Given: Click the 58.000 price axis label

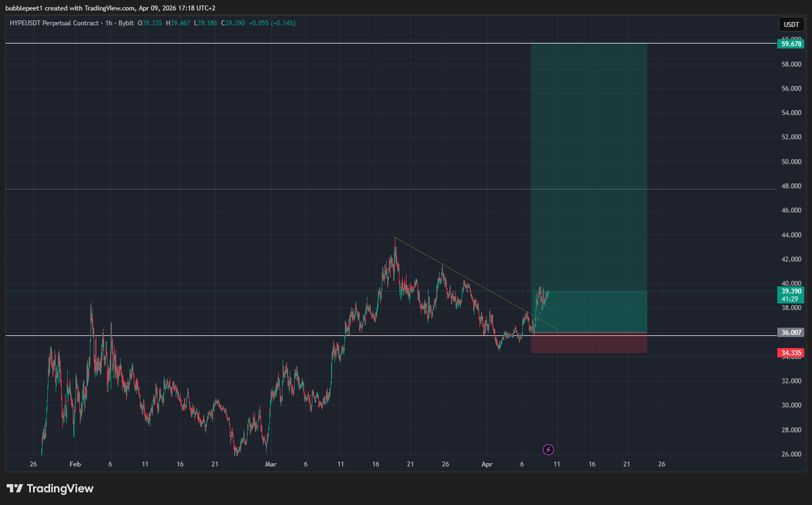Looking at the screenshot, I should 791,64.
